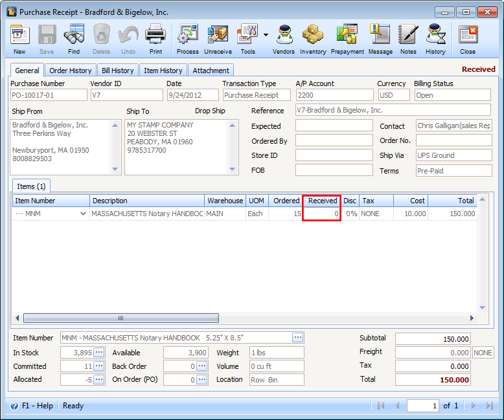The image size is (504, 420).
Task: Click the Order No. field
Action: pos(454,140)
